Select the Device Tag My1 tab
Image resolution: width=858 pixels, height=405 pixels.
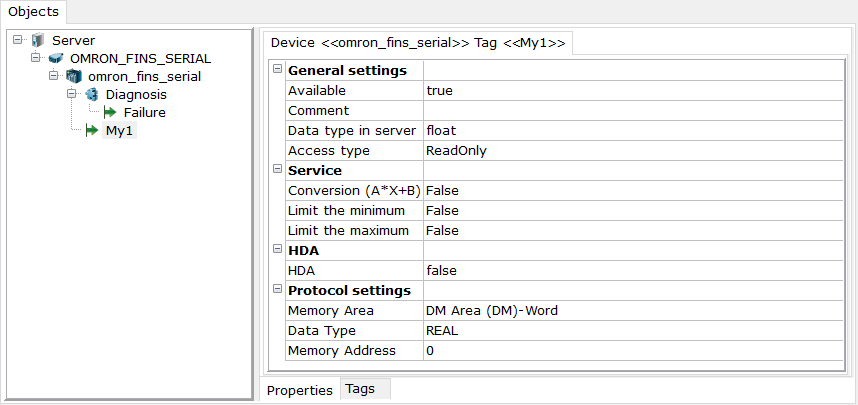pyautogui.click(x=418, y=43)
